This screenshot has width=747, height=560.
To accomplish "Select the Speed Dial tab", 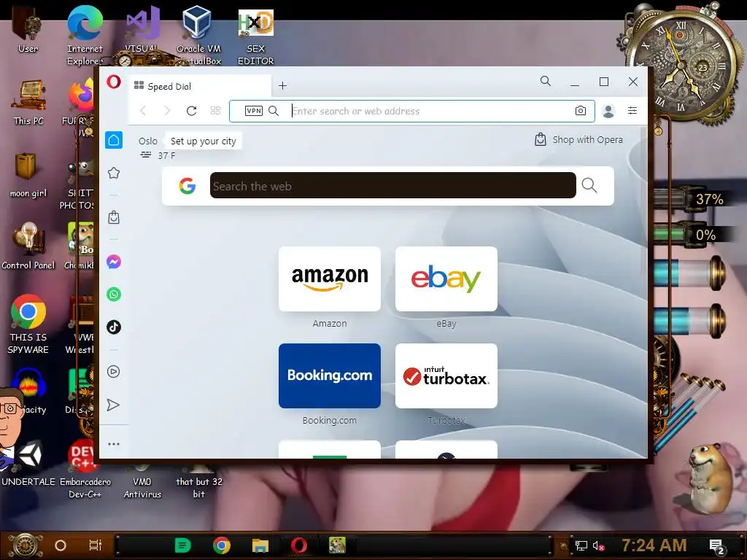I will [x=199, y=86].
